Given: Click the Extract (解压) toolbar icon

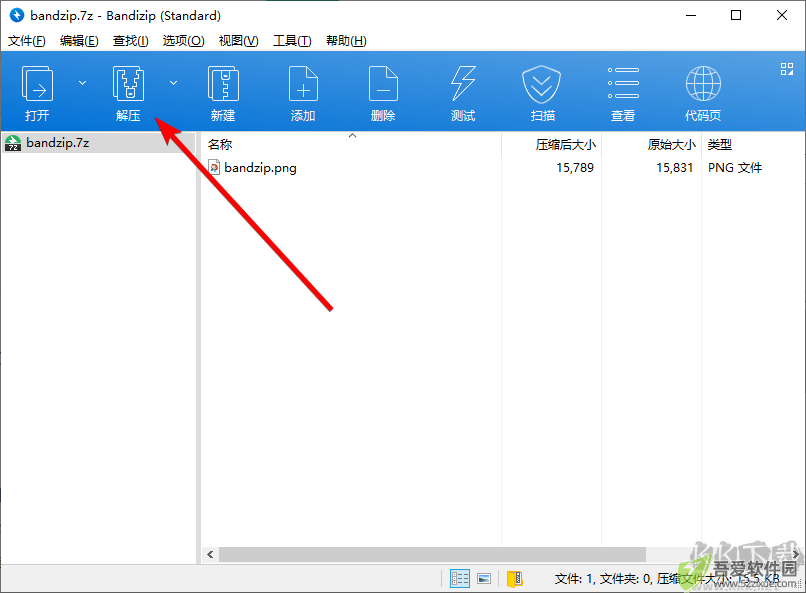Looking at the screenshot, I should 128,83.
